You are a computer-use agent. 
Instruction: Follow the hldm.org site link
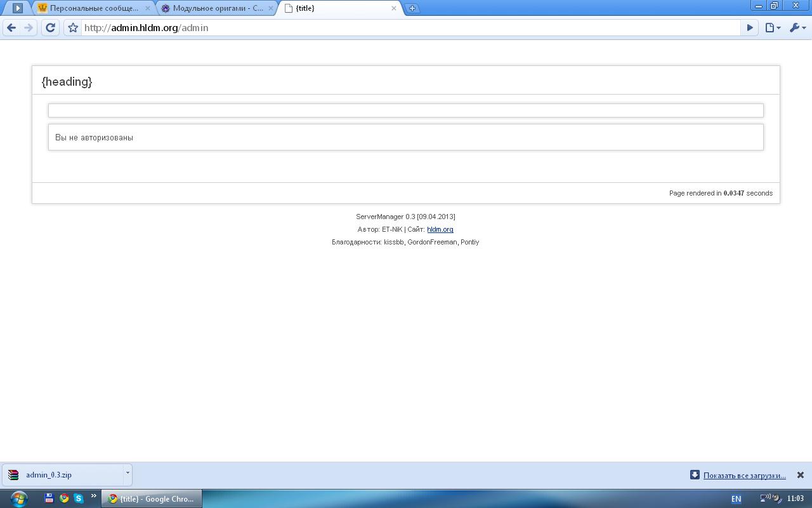[440, 229]
